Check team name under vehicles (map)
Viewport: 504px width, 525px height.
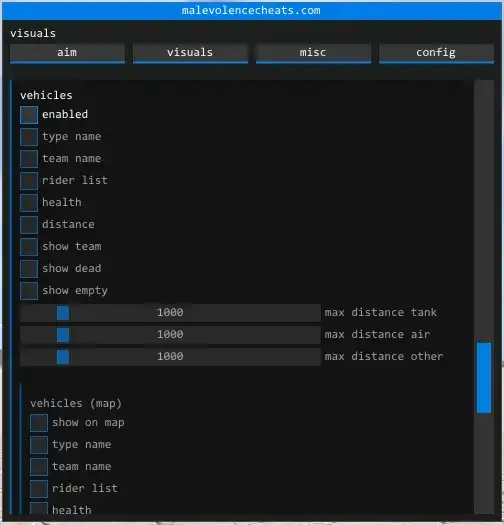(x=39, y=467)
